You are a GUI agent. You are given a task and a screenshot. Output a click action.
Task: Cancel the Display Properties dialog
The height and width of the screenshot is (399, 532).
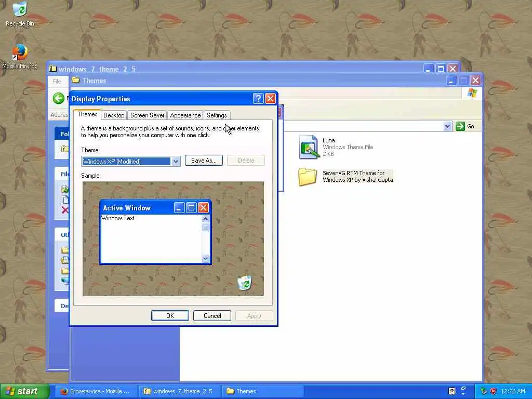(212, 315)
